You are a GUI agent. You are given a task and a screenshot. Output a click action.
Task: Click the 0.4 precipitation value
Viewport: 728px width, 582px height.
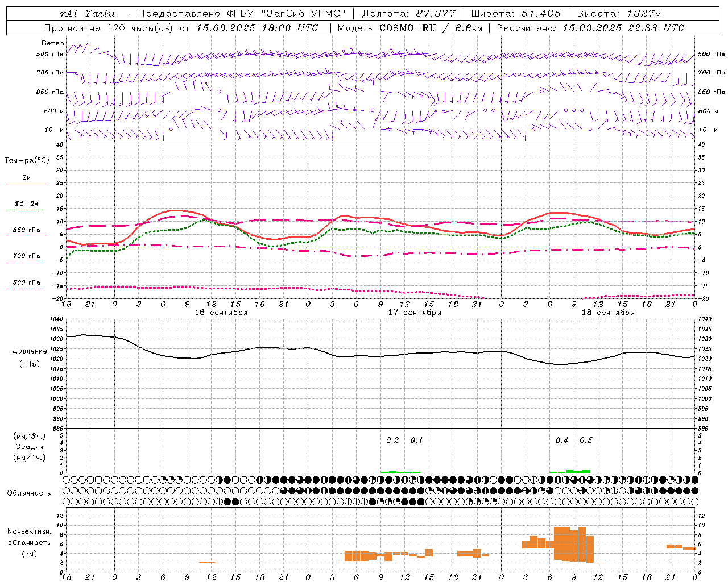pos(562,440)
